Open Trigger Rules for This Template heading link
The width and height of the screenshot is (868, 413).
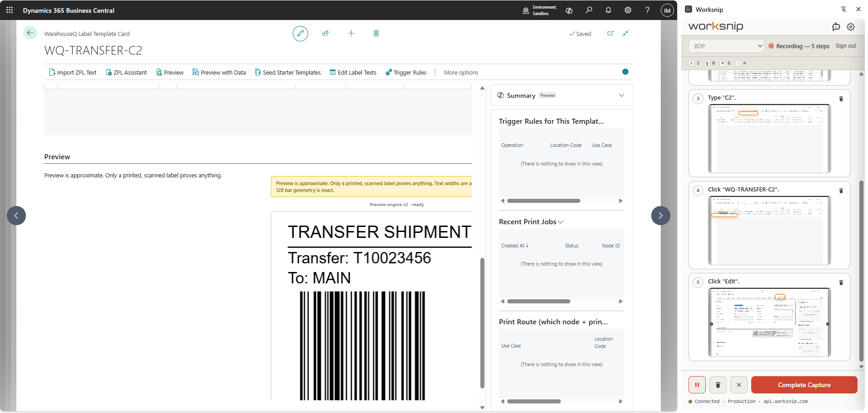[x=551, y=121]
